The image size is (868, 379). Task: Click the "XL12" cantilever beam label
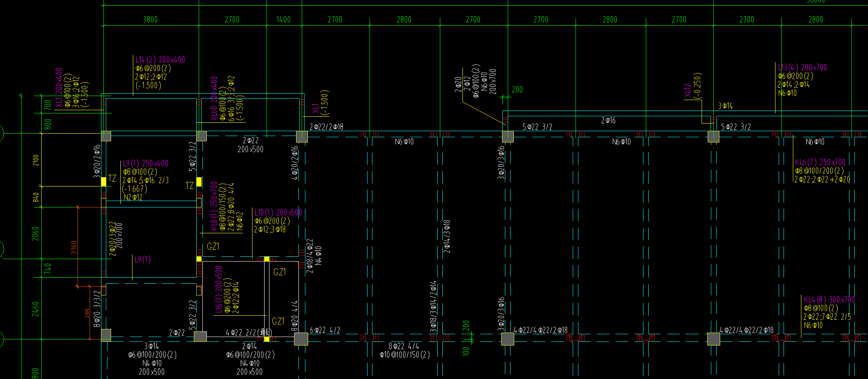tap(688, 91)
